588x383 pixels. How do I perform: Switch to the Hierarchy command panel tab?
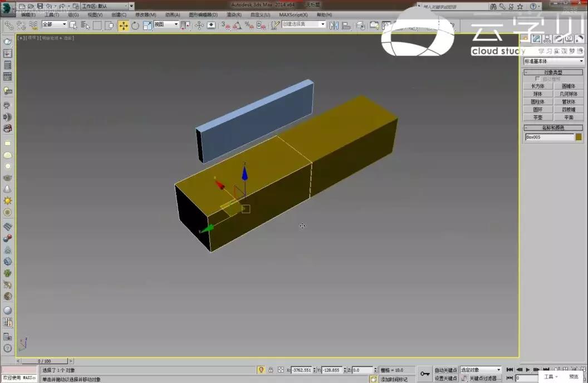click(547, 38)
